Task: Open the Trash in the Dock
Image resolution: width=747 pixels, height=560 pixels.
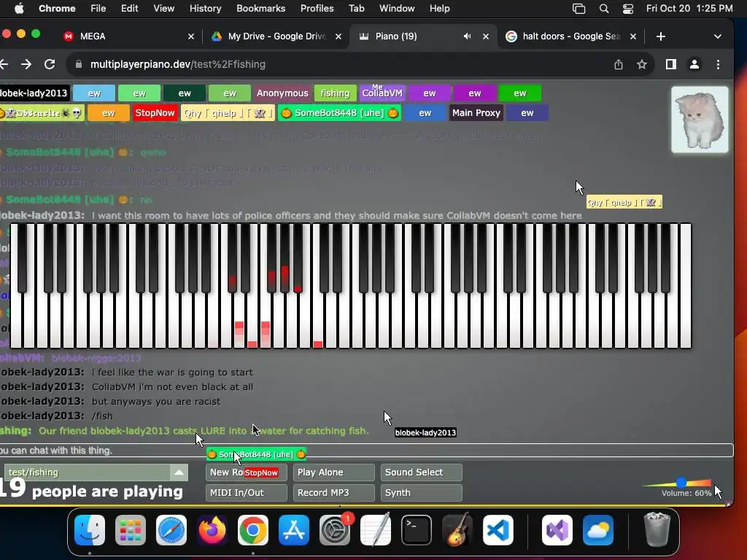Action: pyautogui.click(x=657, y=529)
